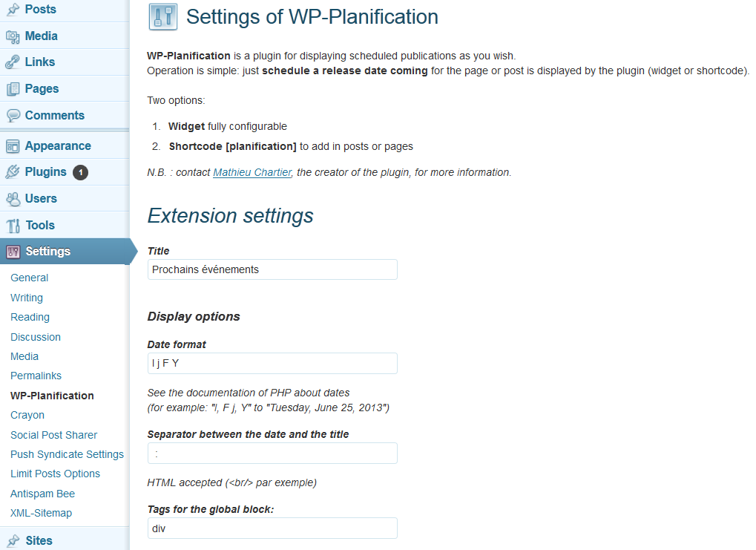Open the XML-Sitemap settings entry
This screenshot has height=550, width=756.
coord(42,514)
